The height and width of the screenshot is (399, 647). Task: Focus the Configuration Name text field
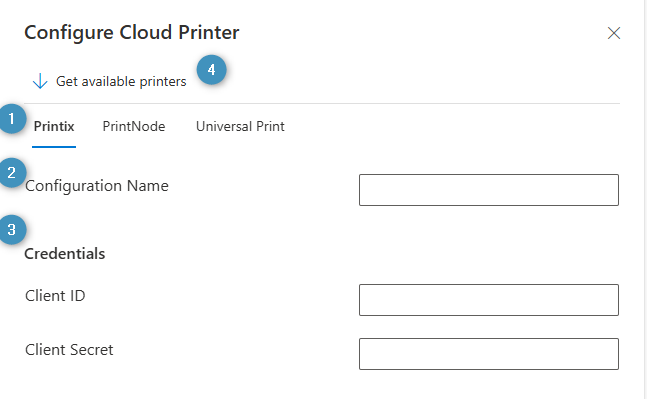489,190
